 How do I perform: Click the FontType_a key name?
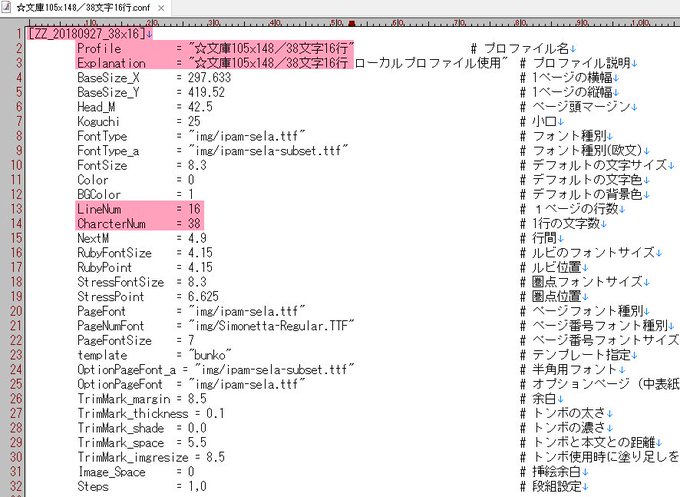click(108, 150)
